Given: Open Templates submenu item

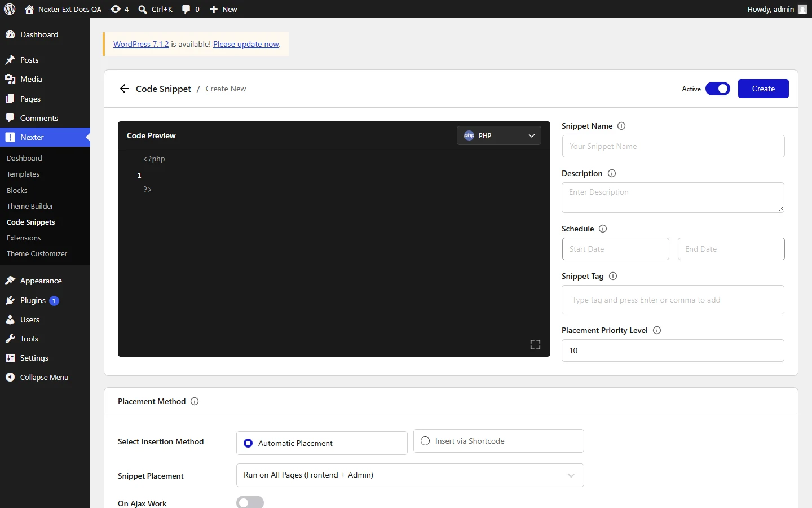Looking at the screenshot, I should 23,174.
